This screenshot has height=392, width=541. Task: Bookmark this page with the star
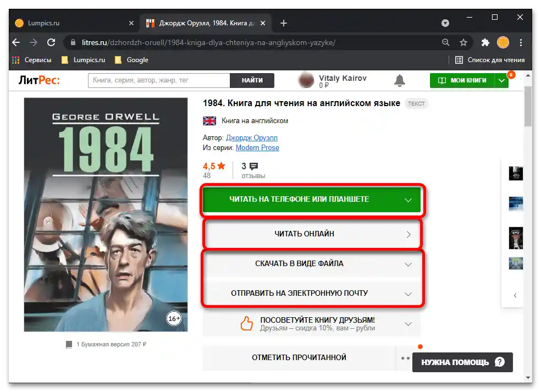click(x=463, y=42)
